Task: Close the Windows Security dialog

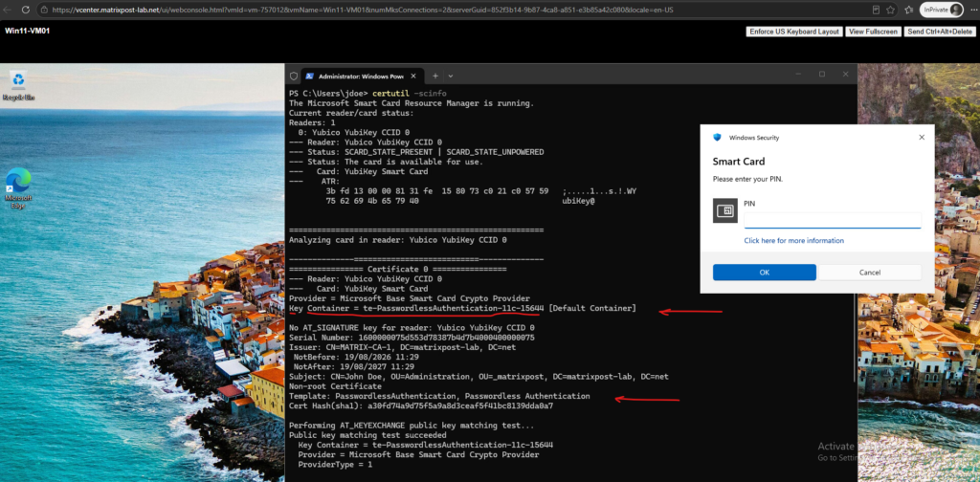Action: [922, 138]
